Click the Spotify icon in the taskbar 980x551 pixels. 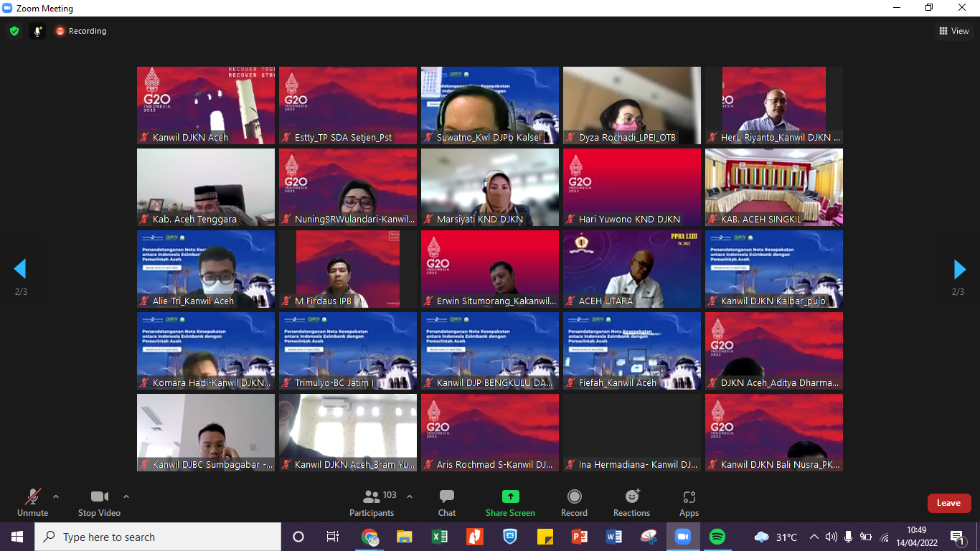[x=717, y=537]
